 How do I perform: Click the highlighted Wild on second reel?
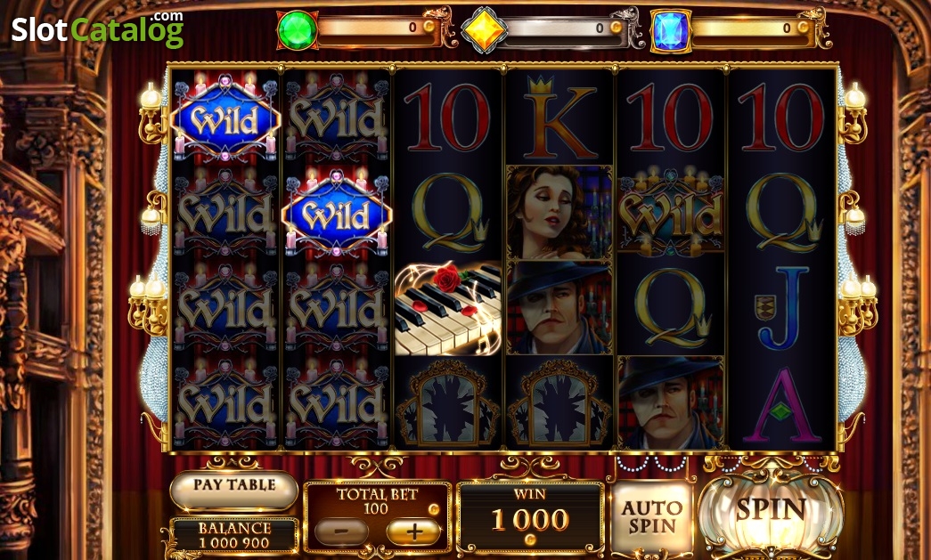coord(337,214)
